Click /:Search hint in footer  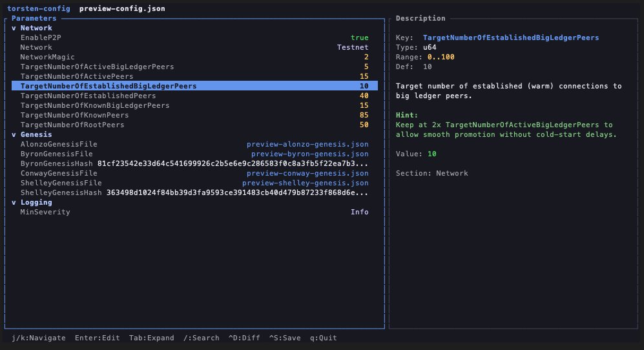tap(202, 338)
